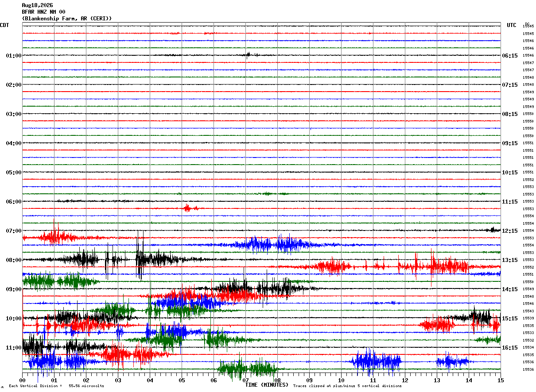Click the 06:15 UTC time label
The width and height of the screenshot is (536, 392).
509,56
